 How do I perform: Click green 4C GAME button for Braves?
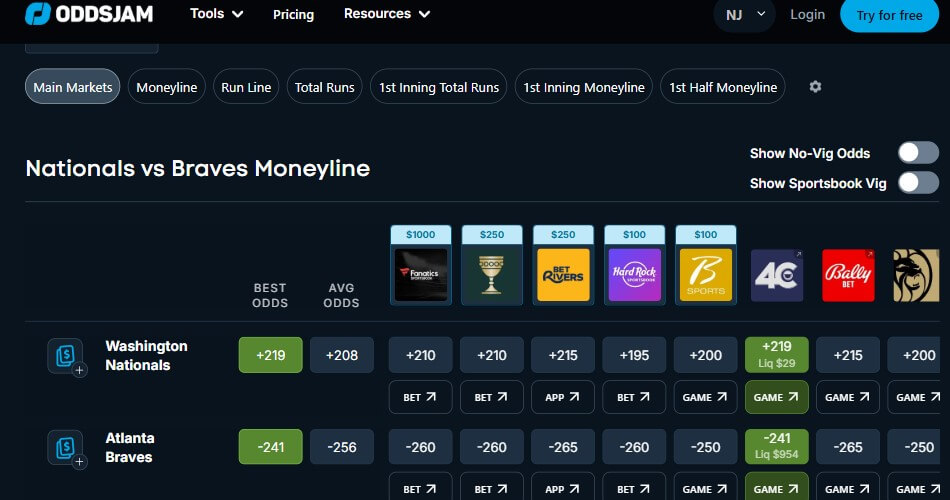tap(777, 487)
